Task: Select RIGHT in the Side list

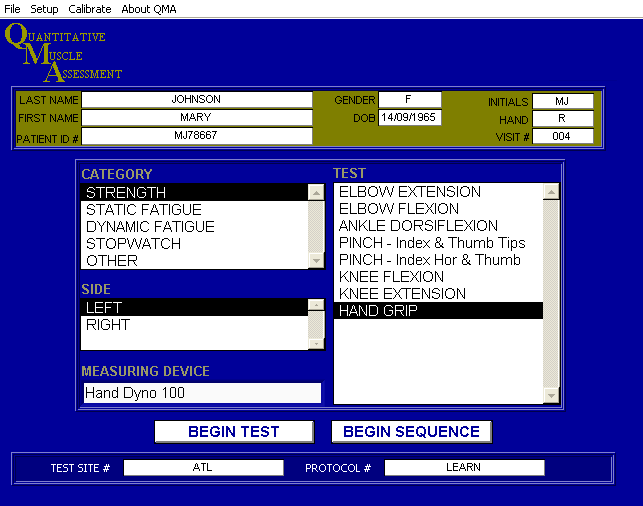Action: click(108, 325)
